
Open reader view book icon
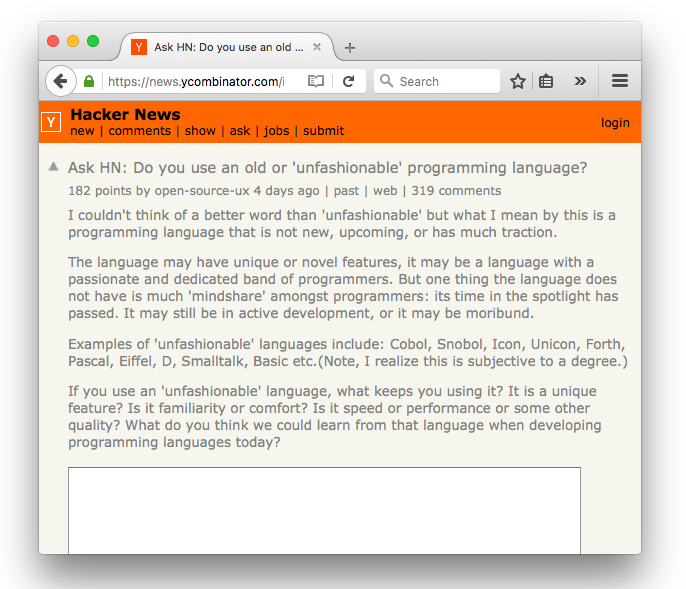[315, 81]
